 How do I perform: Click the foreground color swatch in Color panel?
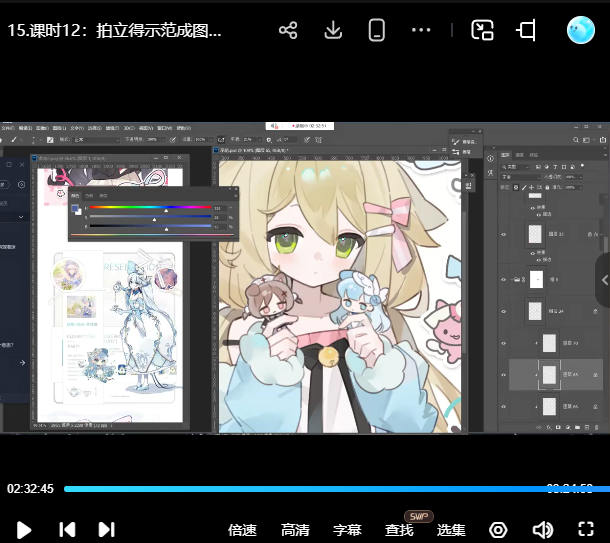(75, 208)
